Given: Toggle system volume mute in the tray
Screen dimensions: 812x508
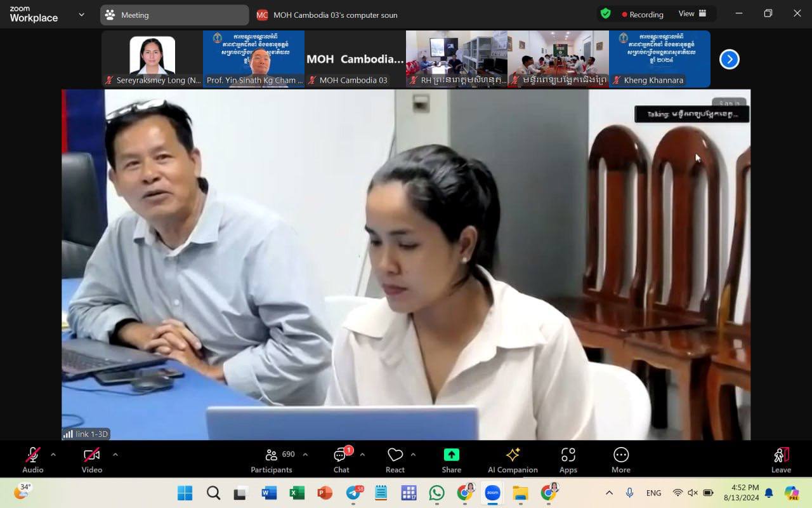Looking at the screenshot, I should click(x=693, y=493).
